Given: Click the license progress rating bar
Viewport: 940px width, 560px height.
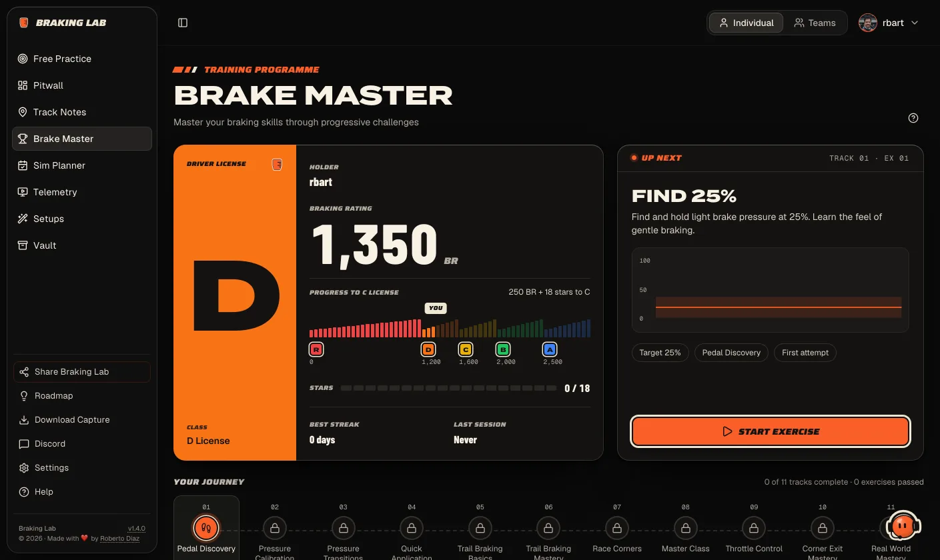Looking at the screenshot, I should click(x=450, y=329).
